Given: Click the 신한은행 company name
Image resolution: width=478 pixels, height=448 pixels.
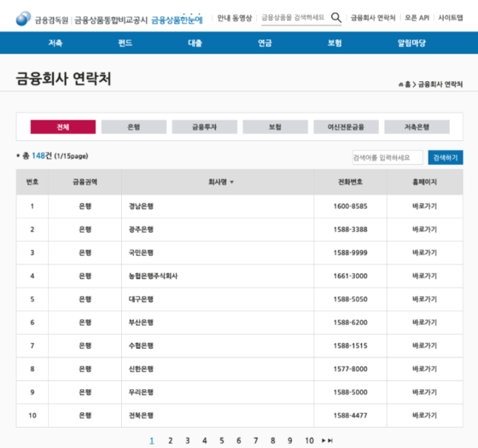Looking at the screenshot, I should tap(141, 369).
